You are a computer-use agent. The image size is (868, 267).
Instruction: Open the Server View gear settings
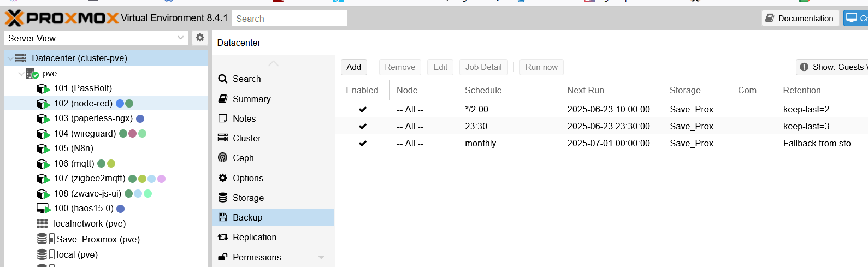(200, 38)
